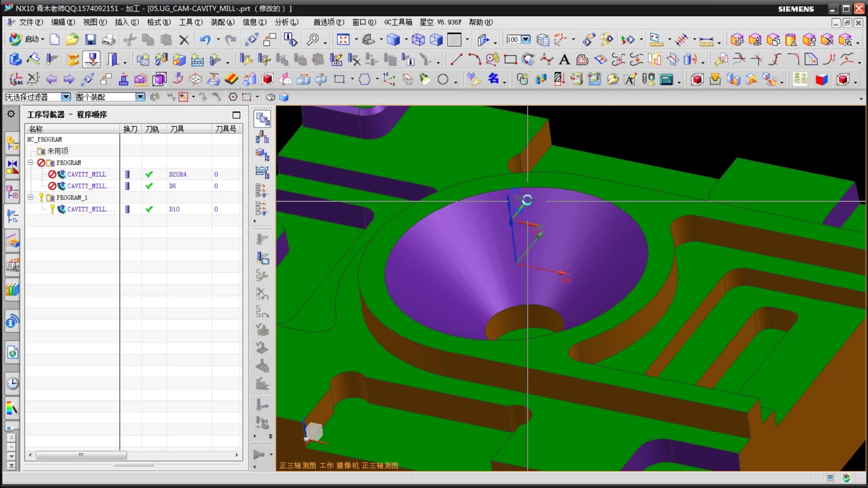Open the selection filter dropdown
This screenshot has width=868, height=488.
point(66,97)
